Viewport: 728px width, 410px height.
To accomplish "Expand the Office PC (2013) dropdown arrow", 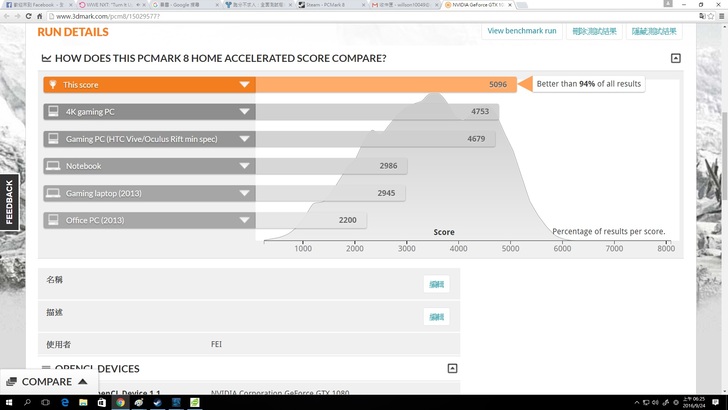I will 245,220.
